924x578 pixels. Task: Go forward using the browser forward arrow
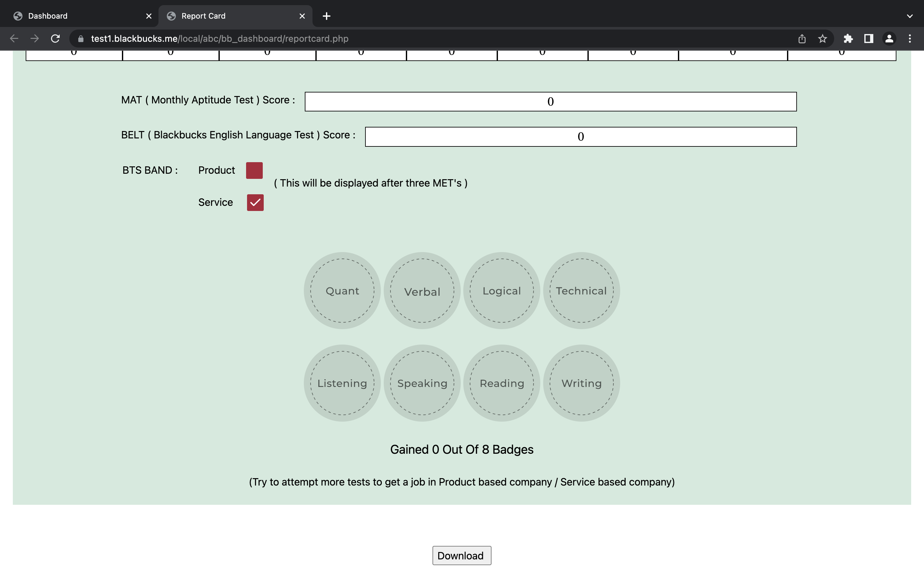click(x=35, y=39)
